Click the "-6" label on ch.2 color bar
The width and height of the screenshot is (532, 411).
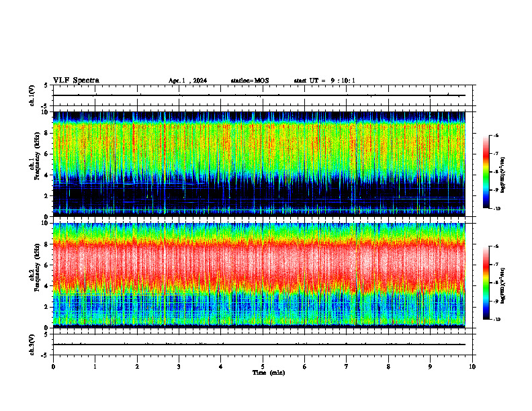click(x=496, y=246)
